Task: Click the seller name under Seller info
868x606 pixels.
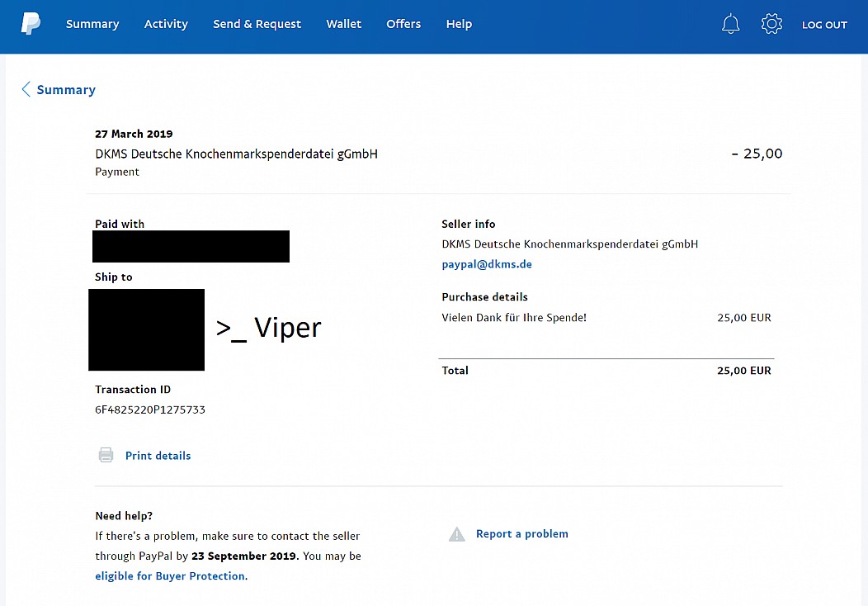Action: (x=569, y=244)
